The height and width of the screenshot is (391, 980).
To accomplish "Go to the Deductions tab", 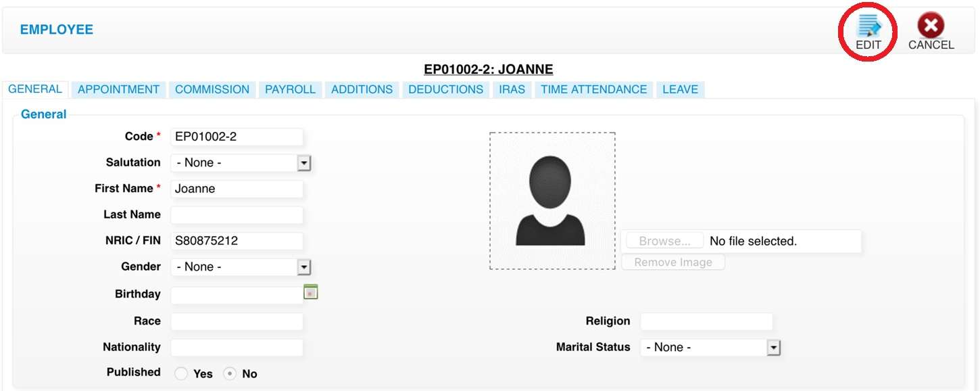I will point(446,89).
